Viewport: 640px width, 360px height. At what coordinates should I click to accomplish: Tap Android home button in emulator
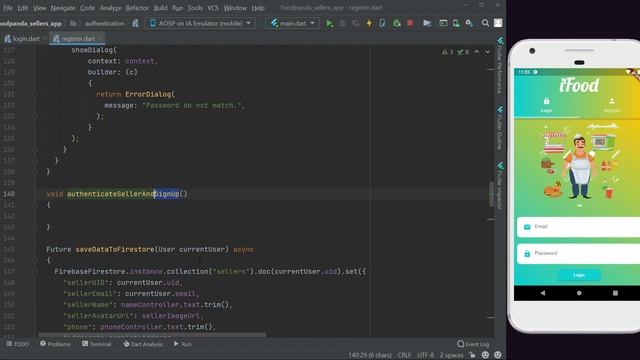(x=579, y=293)
